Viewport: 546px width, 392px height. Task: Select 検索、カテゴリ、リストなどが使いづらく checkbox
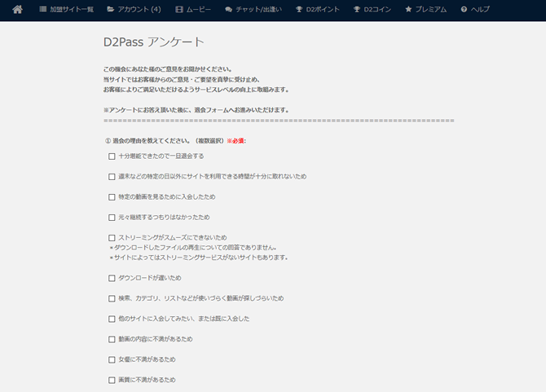[112, 299]
